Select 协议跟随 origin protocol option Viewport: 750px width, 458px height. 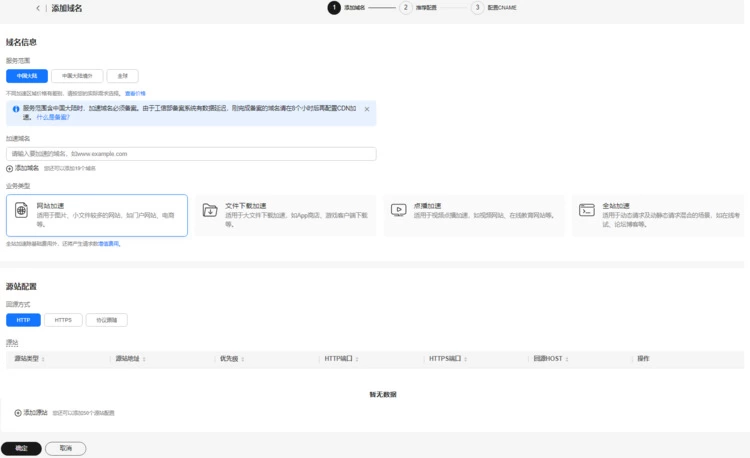106,320
